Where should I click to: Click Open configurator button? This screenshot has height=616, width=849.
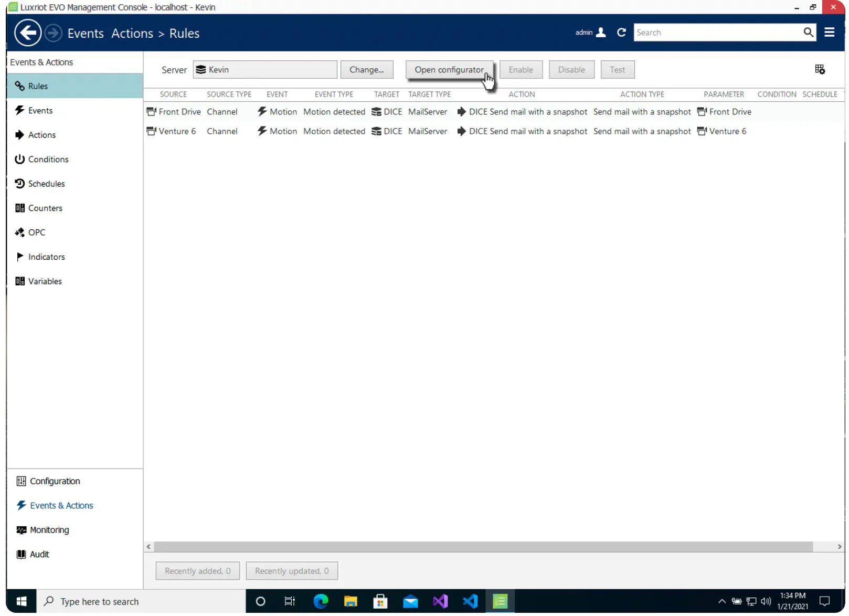coord(449,70)
